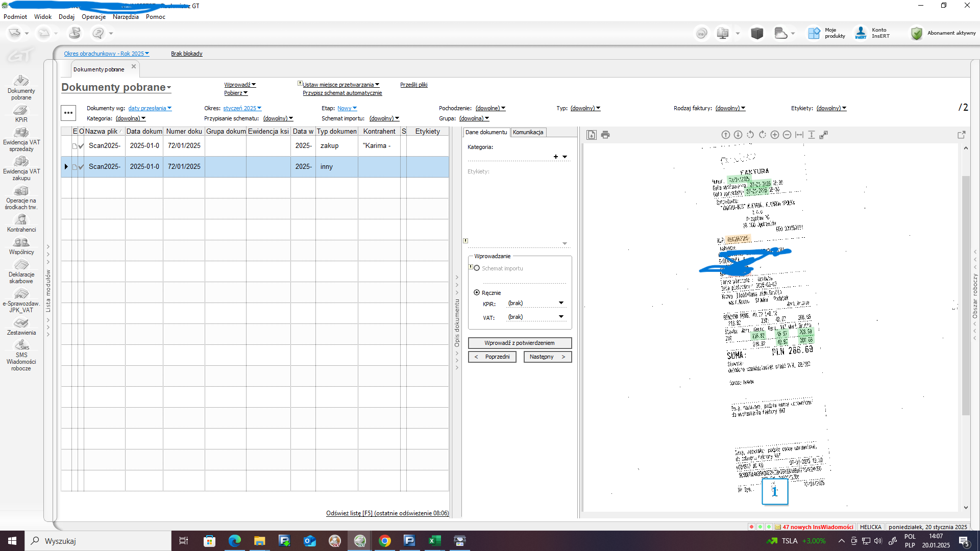Toggle checkmark on zakup document row
This screenshot has width=980, height=551.
(x=81, y=146)
